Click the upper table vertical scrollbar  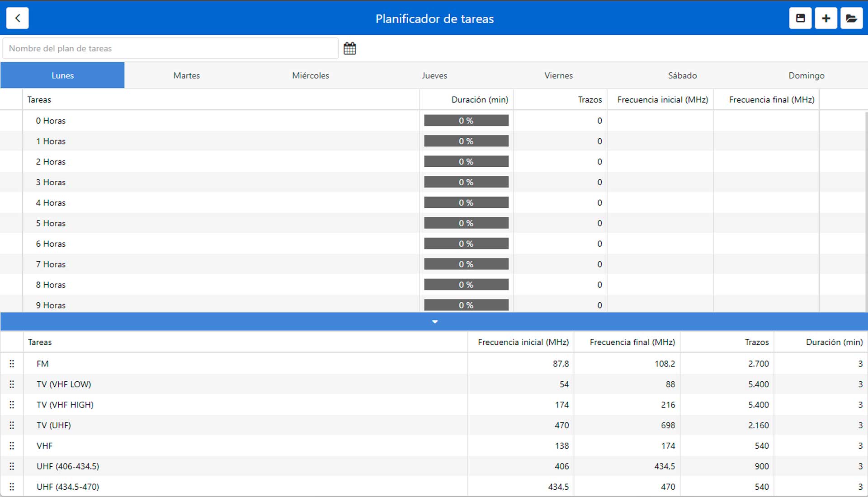coord(866,211)
